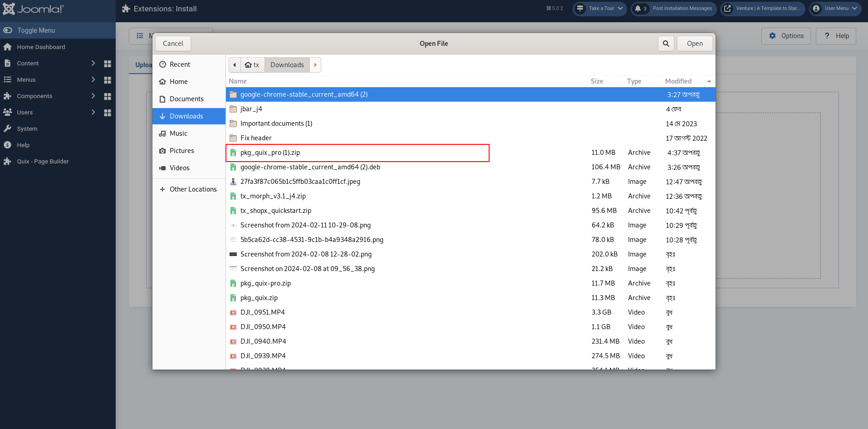Open the Content dashboard grid icon
The image size is (868, 429).
[108, 64]
